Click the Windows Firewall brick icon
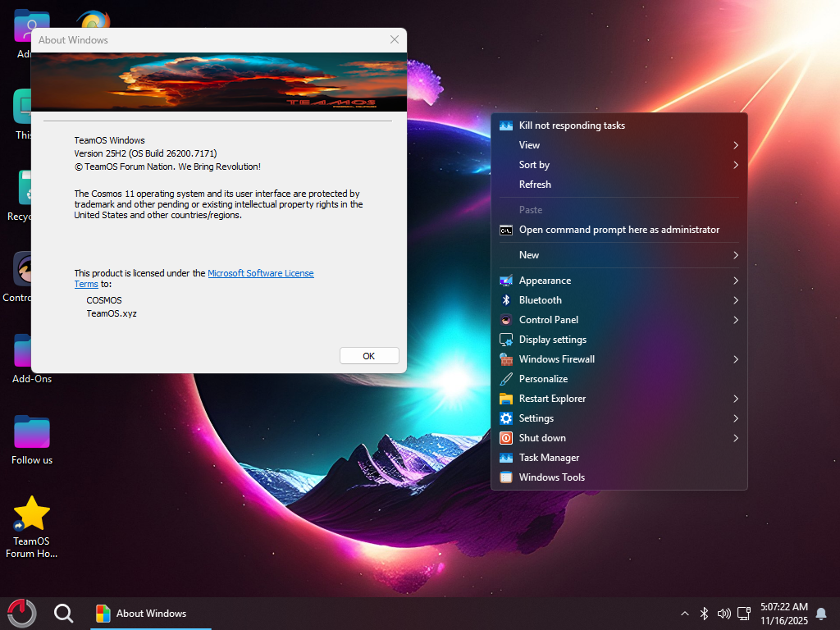 [x=506, y=359]
